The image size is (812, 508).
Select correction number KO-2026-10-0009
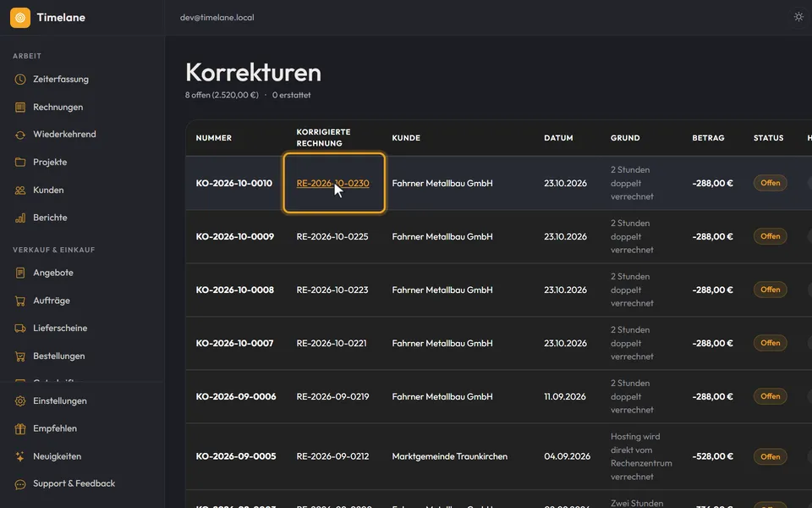coord(234,236)
